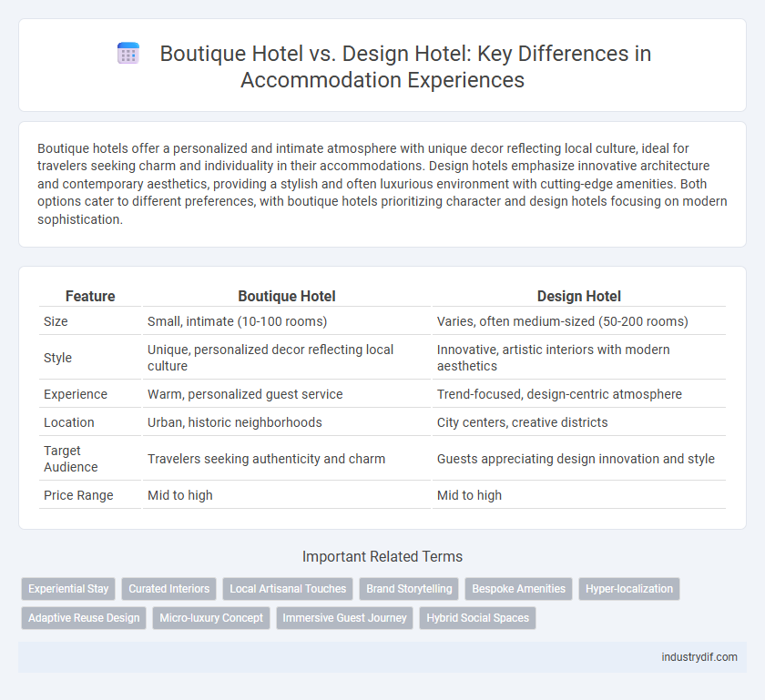Click the Feature column header
Image resolution: width=765 pixels, height=700 pixels.
click(90, 296)
